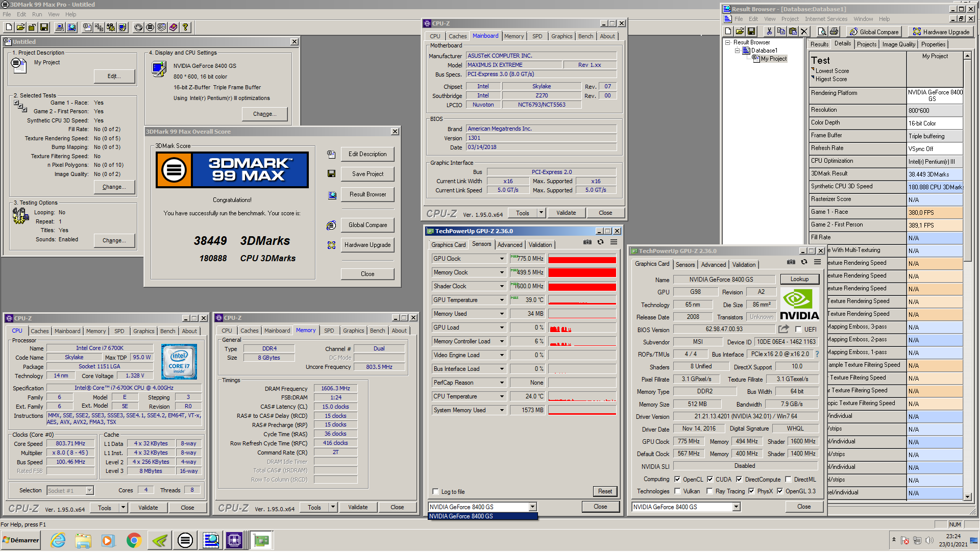Open Result Browser icon in 3DMark toolbar
Viewport: 980px width, 552px height.
(x=71, y=28)
